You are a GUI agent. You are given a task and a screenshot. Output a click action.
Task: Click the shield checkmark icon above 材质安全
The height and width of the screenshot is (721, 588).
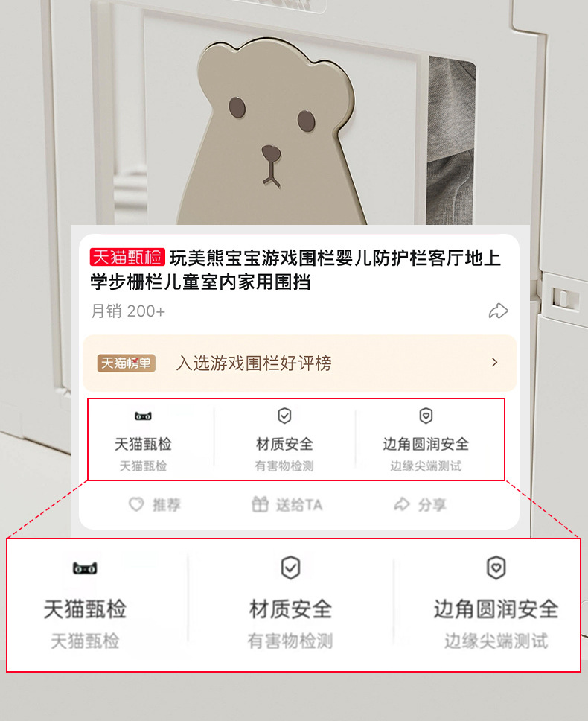click(x=285, y=416)
